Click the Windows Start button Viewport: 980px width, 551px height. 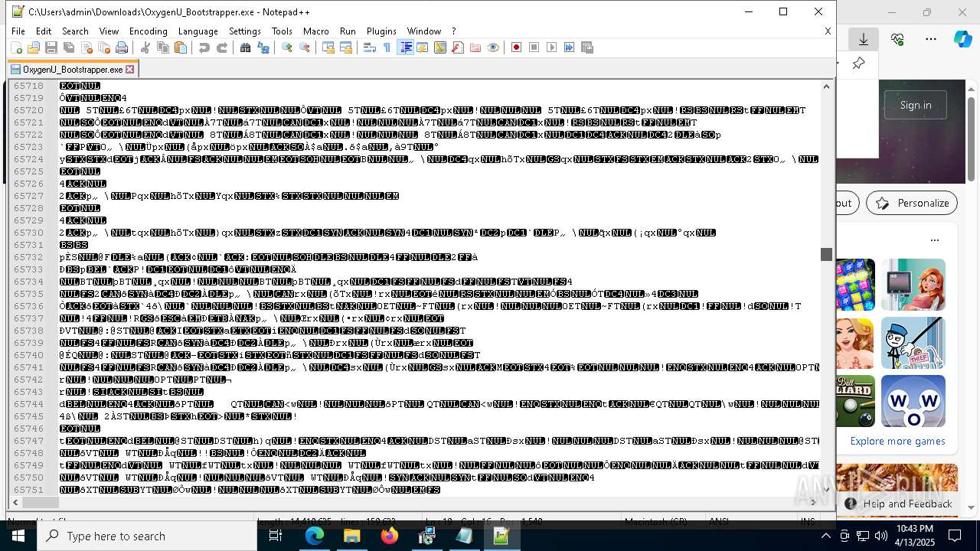point(18,536)
